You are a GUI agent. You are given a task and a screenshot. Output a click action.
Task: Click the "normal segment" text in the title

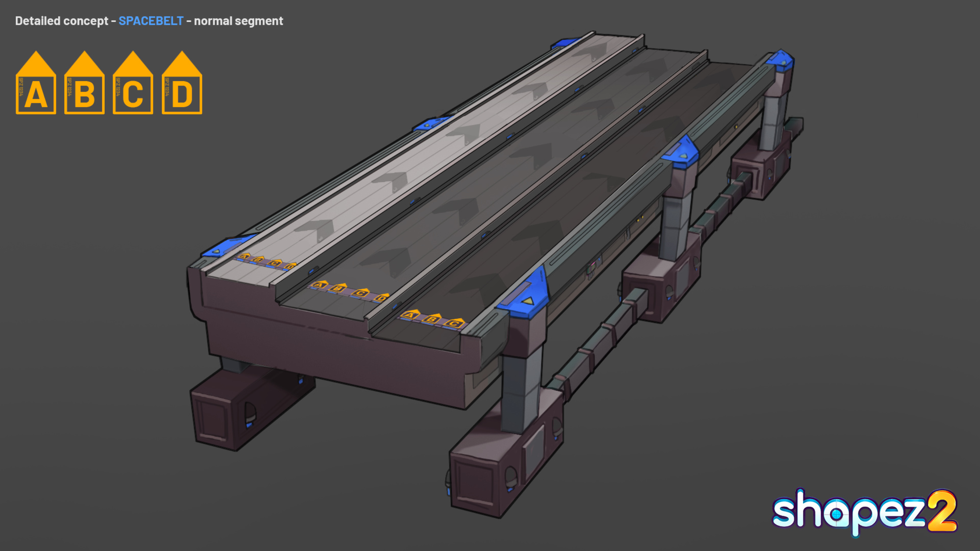click(x=239, y=21)
